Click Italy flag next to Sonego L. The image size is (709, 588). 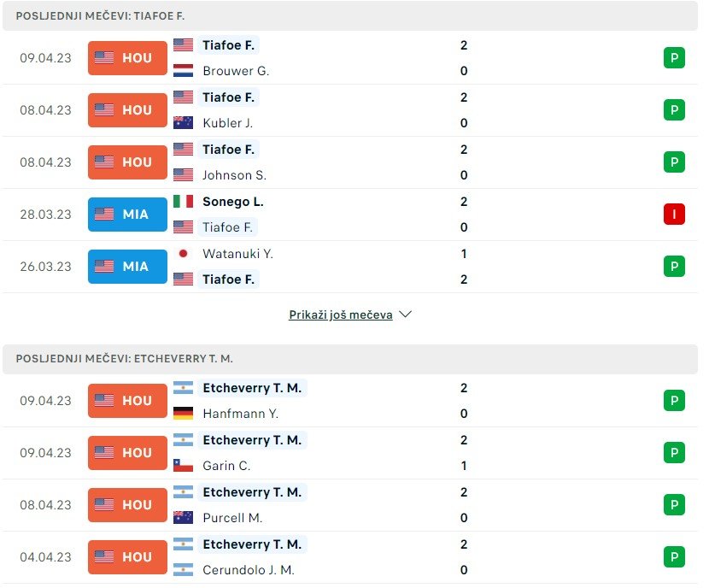coord(183,202)
